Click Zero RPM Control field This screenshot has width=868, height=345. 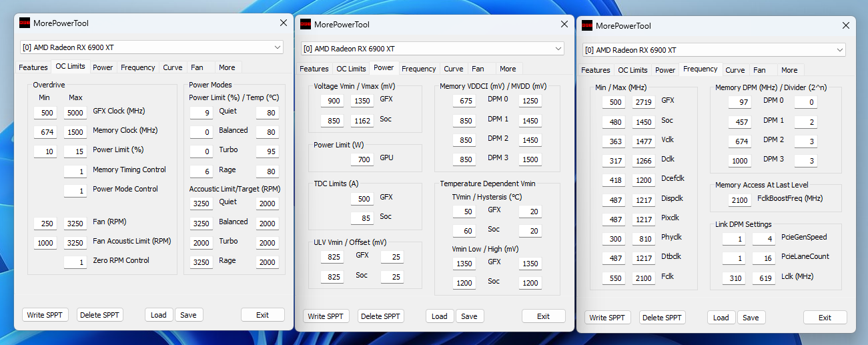tap(75, 262)
